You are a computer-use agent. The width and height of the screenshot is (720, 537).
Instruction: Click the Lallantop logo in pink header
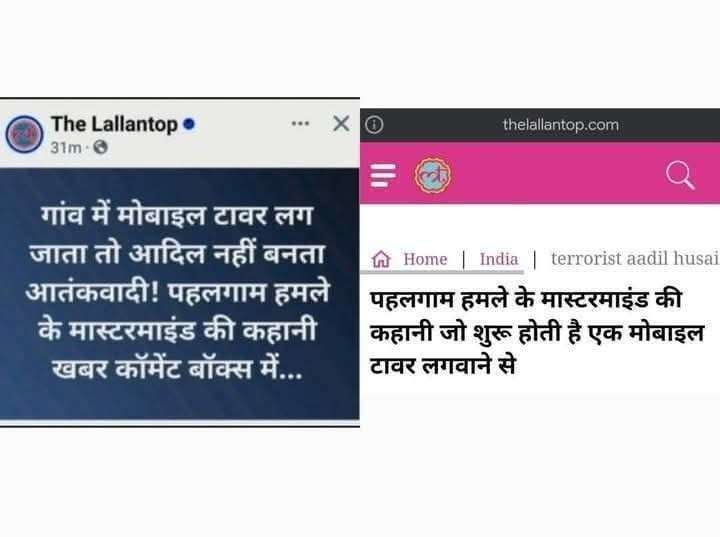[433, 175]
